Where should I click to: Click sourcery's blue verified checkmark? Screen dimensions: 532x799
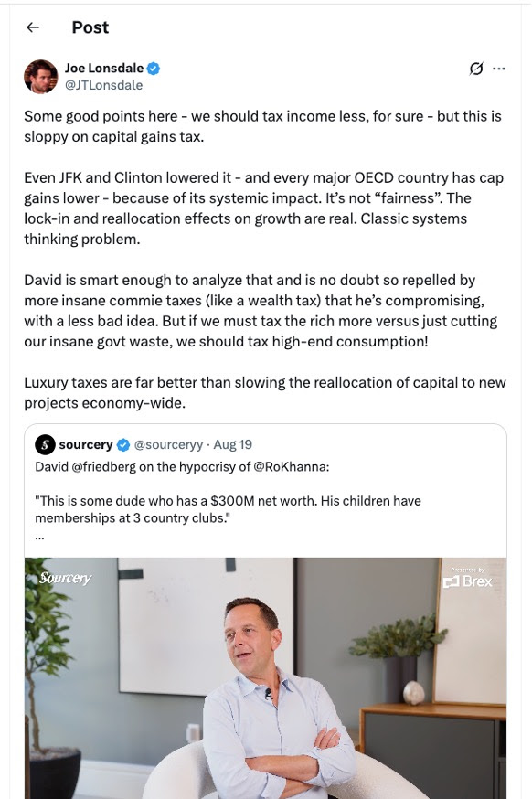[x=123, y=445]
